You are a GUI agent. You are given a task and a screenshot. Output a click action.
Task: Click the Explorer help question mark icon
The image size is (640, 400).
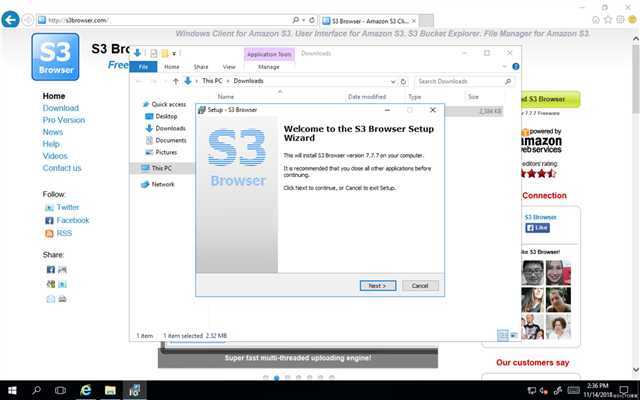point(516,67)
